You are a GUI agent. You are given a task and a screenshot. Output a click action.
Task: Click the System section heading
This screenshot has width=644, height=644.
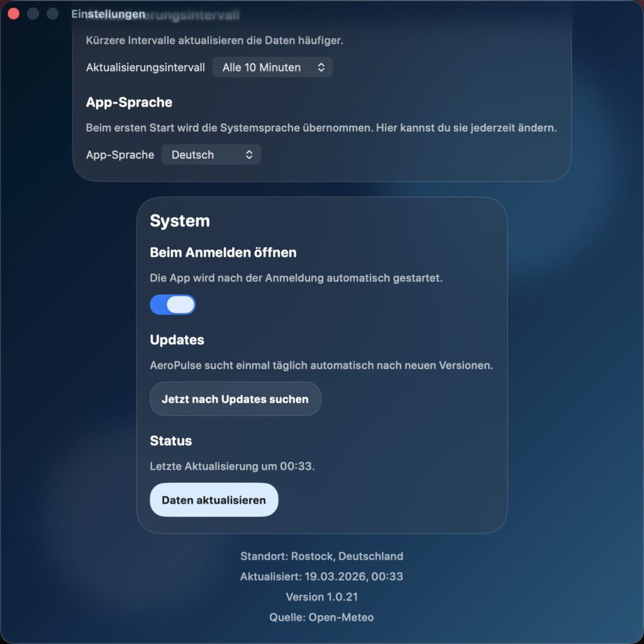180,221
